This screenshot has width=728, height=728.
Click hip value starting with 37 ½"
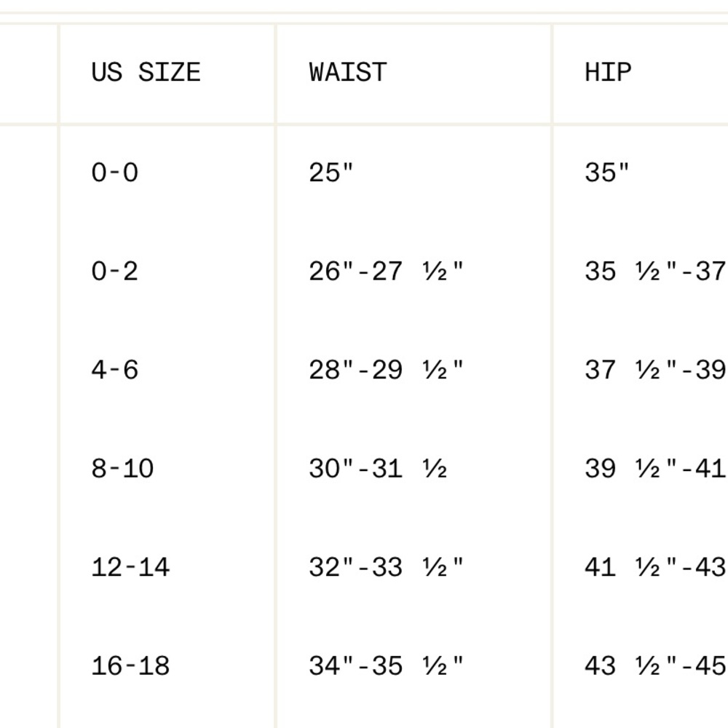pyautogui.click(x=656, y=370)
